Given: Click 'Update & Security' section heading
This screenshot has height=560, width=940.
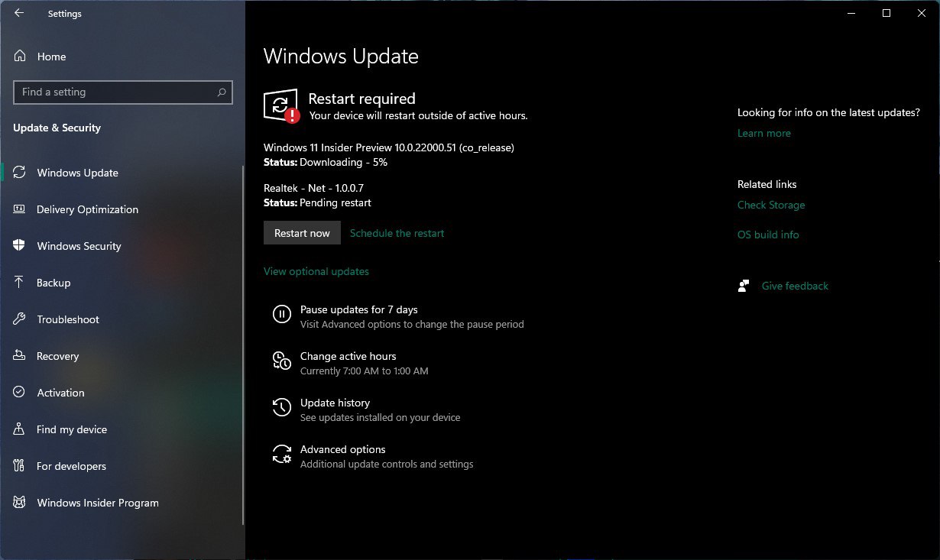Looking at the screenshot, I should click(x=57, y=128).
